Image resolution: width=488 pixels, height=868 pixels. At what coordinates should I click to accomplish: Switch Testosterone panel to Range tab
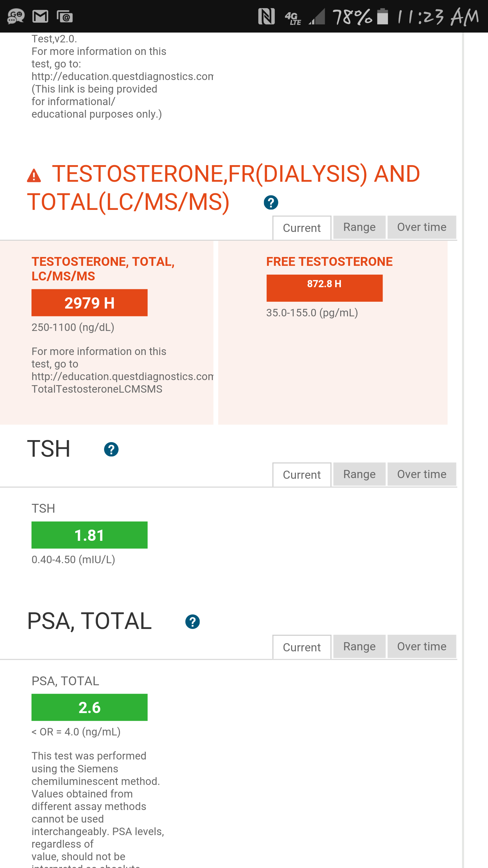[359, 227]
